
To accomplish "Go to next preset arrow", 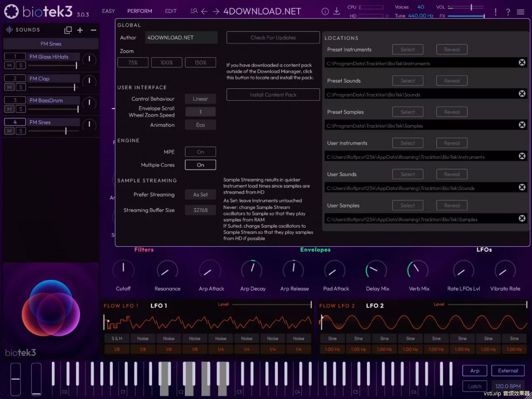I will [x=216, y=12].
